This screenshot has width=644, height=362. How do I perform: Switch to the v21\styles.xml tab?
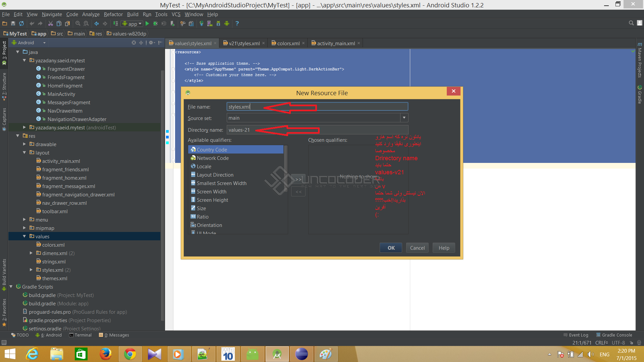coord(244,43)
